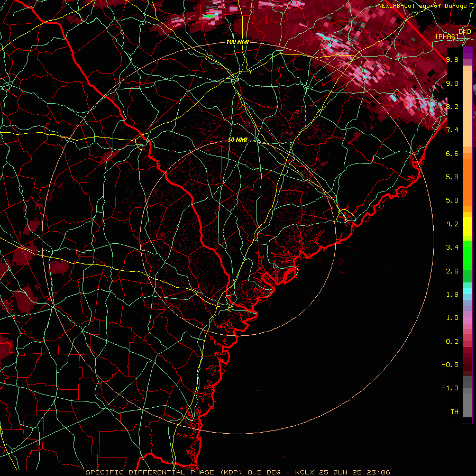Click the 9.0 color scale value
The image size is (476, 476).
pyautogui.click(x=452, y=83)
